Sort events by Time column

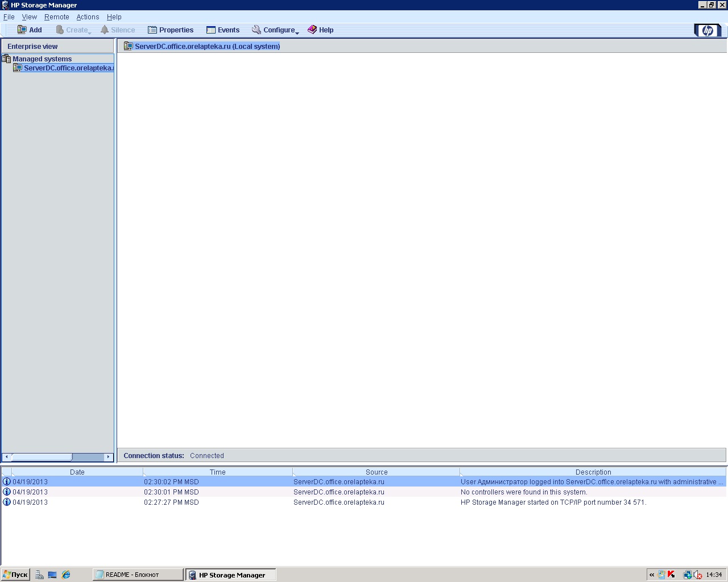(x=218, y=472)
